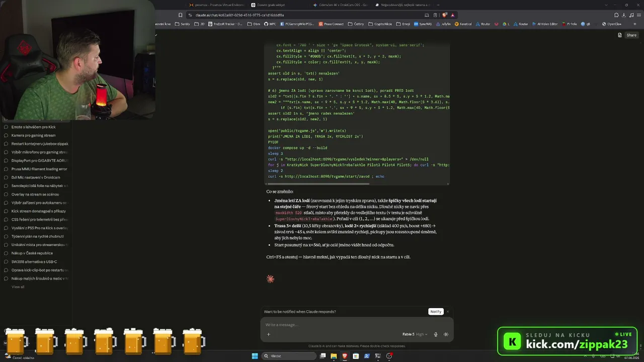This screenshot has height=362, width=644.
Task: Open browser downloads icon
Action: point(624,15)
